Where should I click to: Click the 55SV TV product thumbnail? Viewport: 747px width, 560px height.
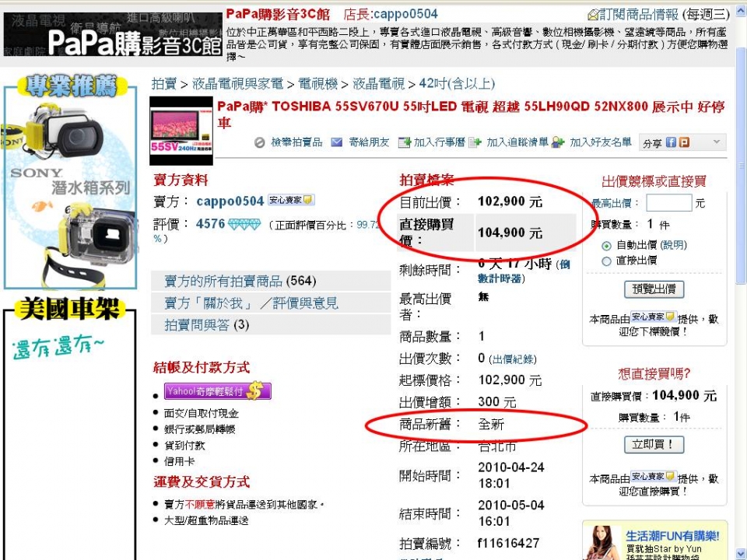click(x=181, y=131)
